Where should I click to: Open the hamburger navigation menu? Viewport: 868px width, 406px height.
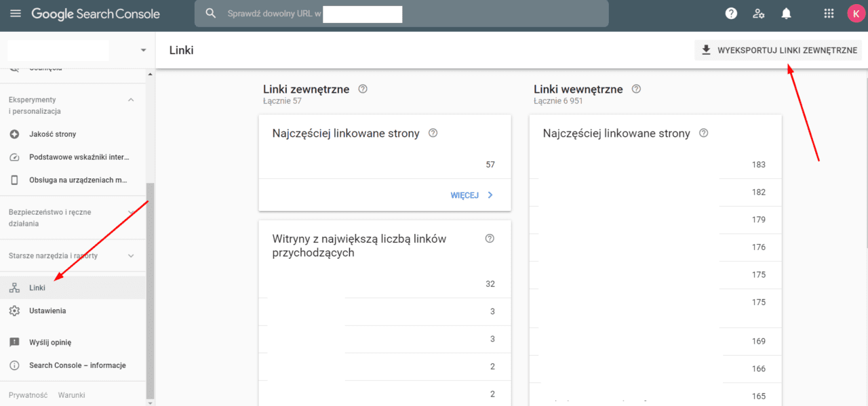[15, 13]
